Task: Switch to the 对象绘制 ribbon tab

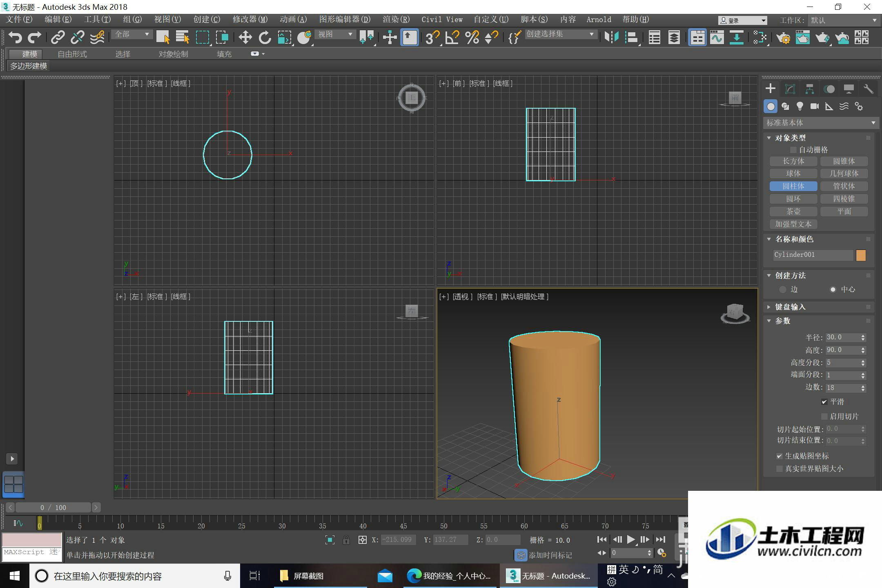Action: 173,54
